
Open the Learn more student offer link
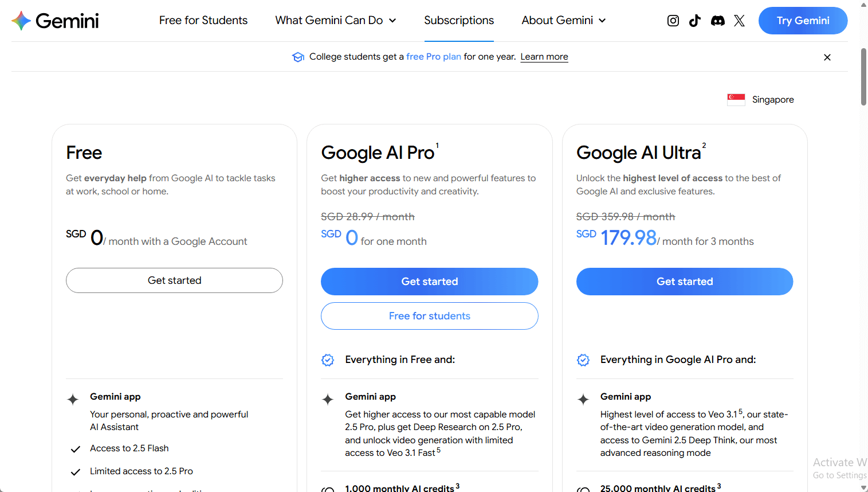point(544,56)
